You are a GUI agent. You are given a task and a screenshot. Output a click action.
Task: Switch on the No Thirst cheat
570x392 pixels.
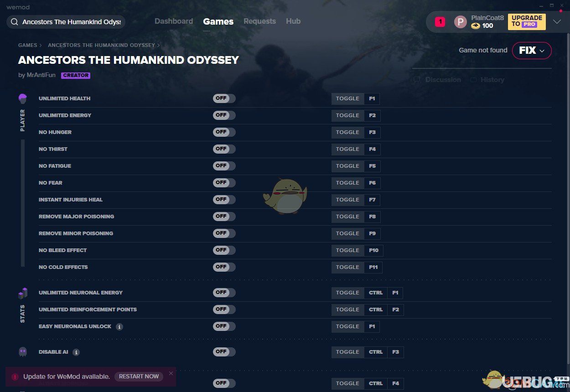coord(224,149)
